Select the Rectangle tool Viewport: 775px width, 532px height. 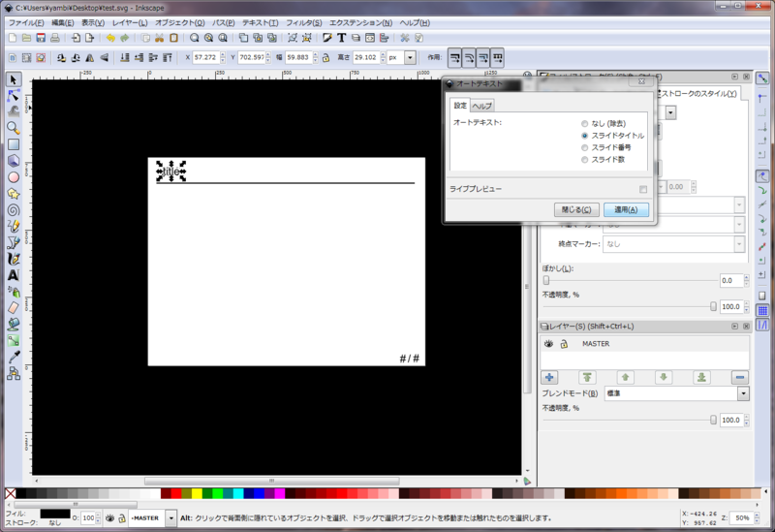click(14, 144)
